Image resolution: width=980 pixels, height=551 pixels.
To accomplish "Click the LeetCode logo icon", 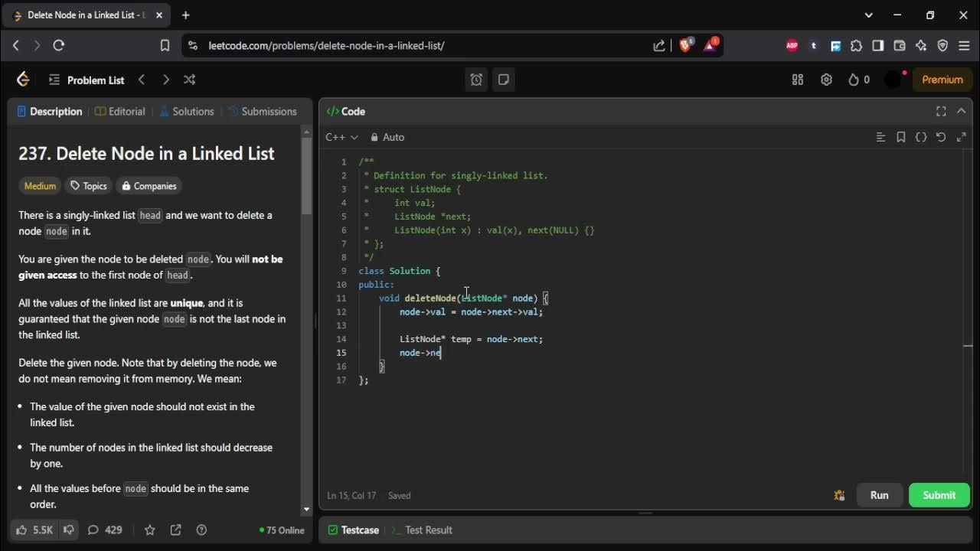I will [23, 80].
